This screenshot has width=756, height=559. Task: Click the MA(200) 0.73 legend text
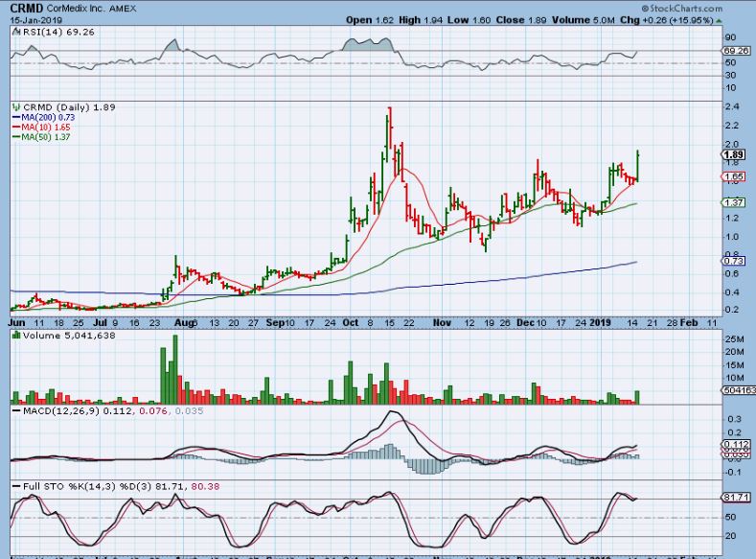[48, 117]
